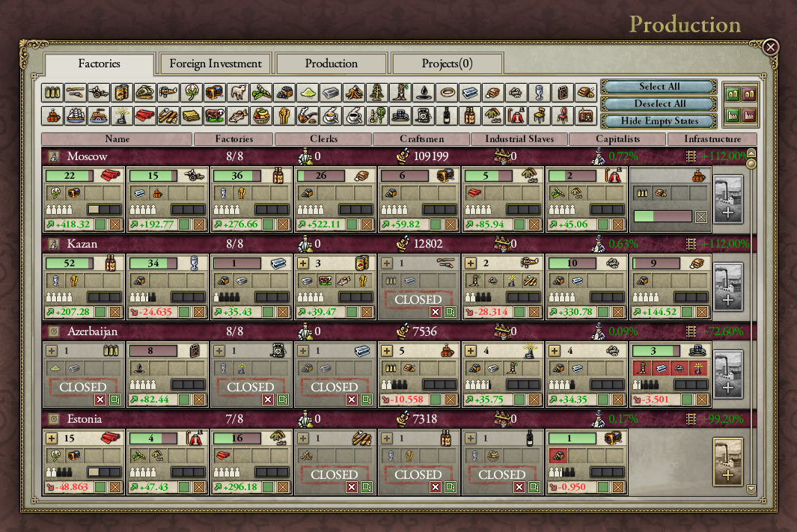Adjust priority bar on Moscow fabric factory
This screenshot has height=532, width=797.
[104, 210]
